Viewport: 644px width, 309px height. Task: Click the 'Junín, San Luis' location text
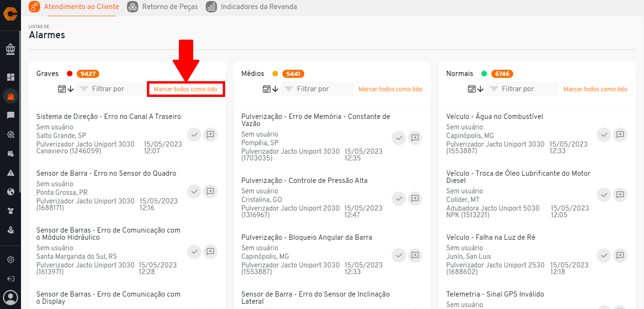pos(468,256)
